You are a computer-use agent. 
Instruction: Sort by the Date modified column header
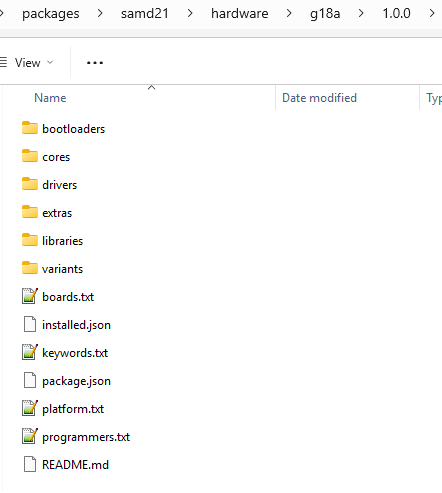(x=319, y=98)
